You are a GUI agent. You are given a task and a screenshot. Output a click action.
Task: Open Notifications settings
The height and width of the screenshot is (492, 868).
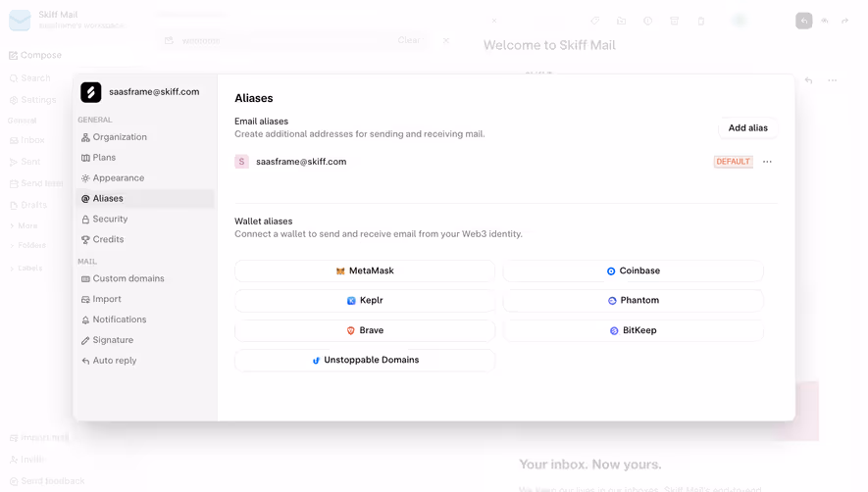[x=145, y=320]
